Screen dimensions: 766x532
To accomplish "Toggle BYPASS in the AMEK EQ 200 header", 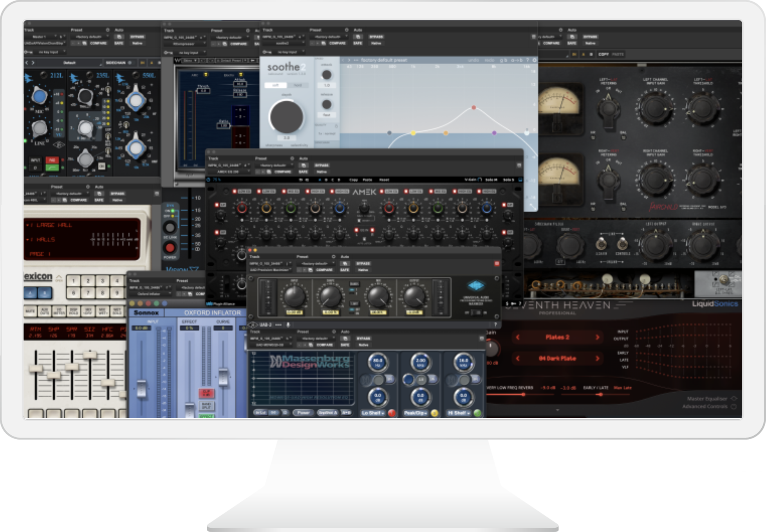I will [322, 165].
